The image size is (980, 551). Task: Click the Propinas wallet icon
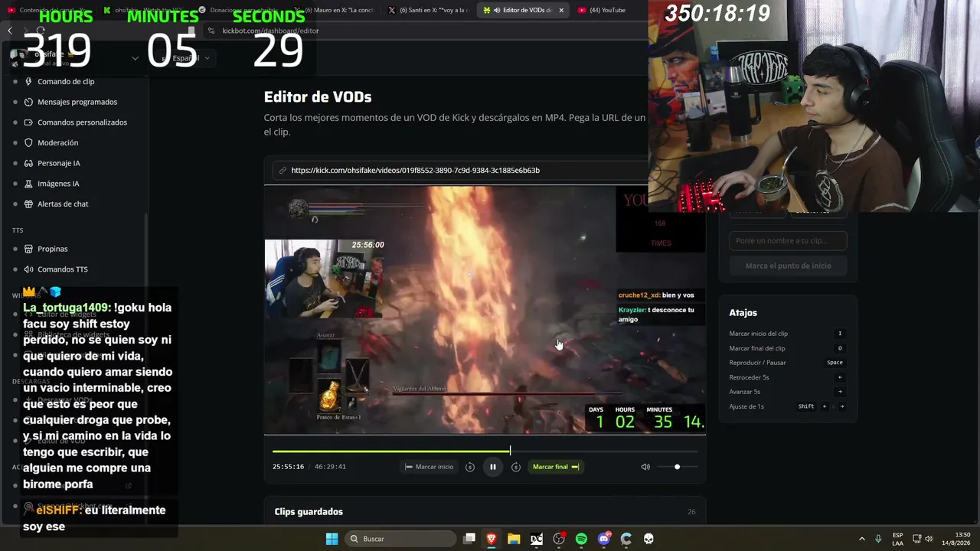(x=28, y=249)
